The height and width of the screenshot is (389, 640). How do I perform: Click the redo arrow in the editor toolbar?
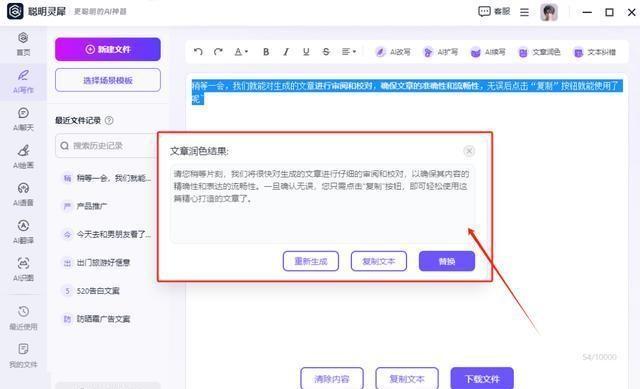[x=218, y=52]
